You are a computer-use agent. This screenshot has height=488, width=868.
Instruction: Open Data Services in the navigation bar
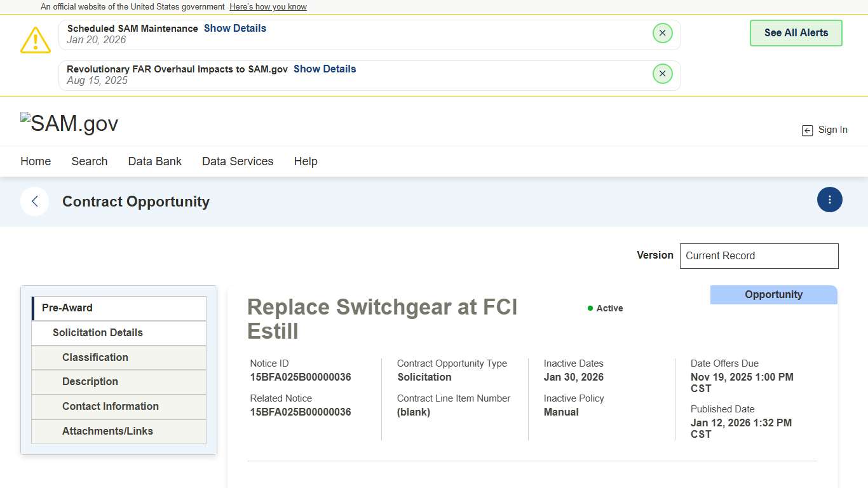[238, 161]
